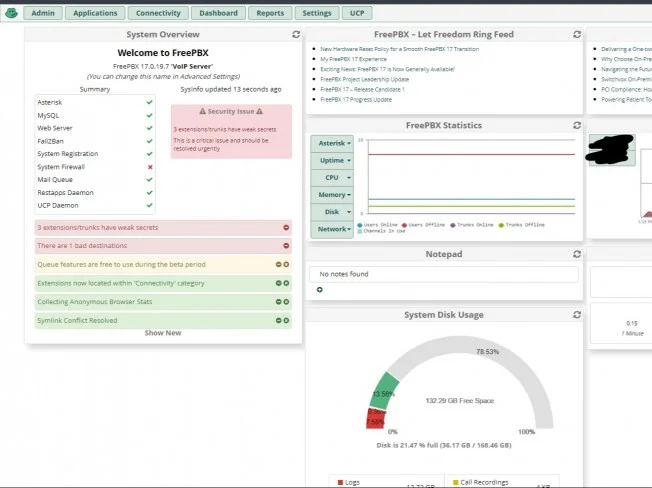The width and height of the screenshot is (652, 488).
Task: Toggle Trunks Offline series in the chart legend
Action: click(x=524, y=225)
